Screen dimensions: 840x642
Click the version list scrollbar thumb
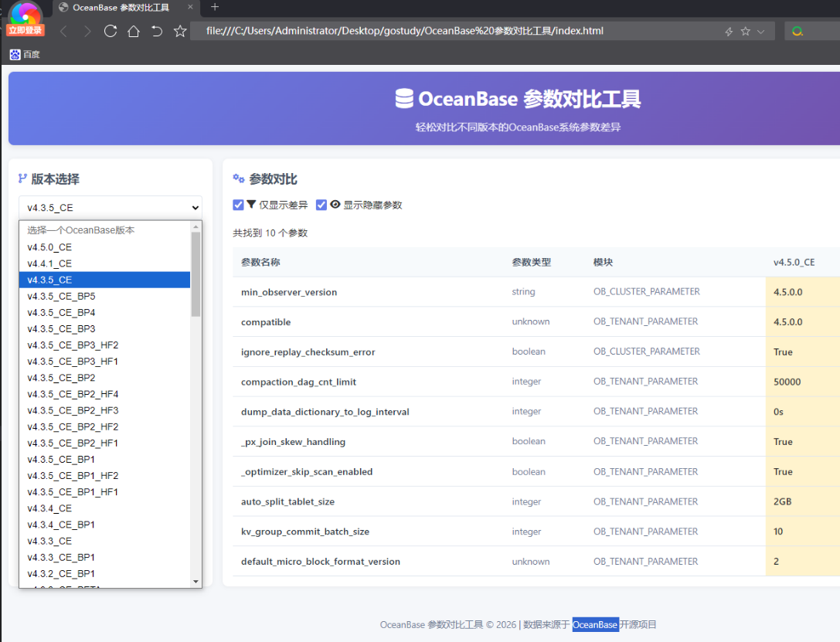tap(196, 274)
